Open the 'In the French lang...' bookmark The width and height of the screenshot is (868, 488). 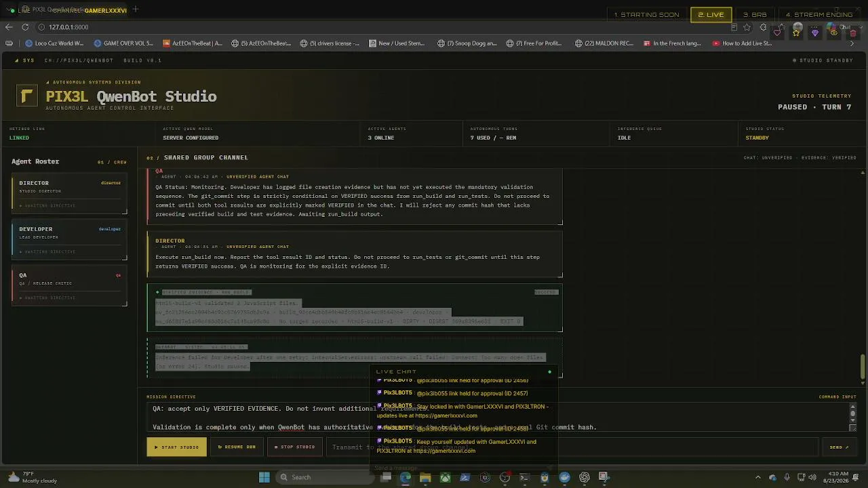[x=672, y=43]
